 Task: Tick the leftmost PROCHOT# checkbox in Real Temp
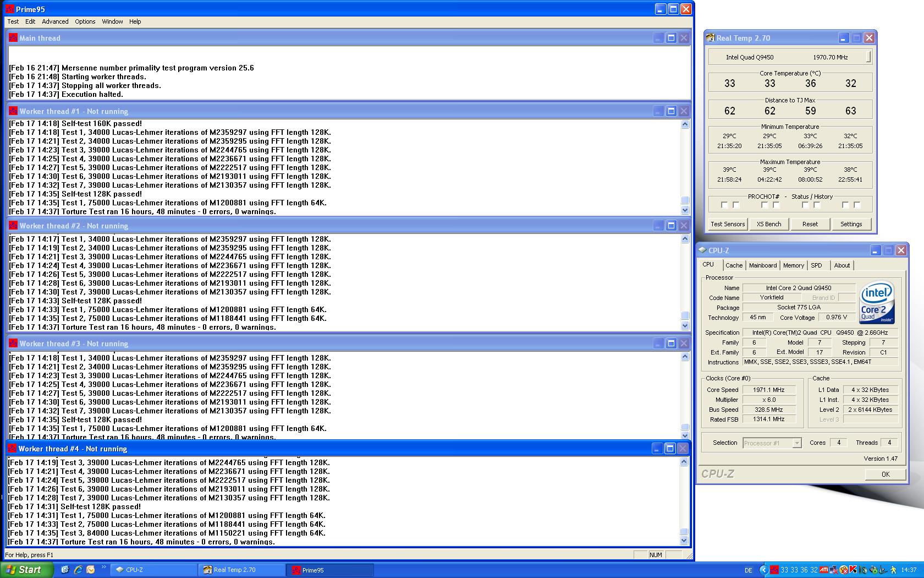pyautogui.click(x=724, y=205)
